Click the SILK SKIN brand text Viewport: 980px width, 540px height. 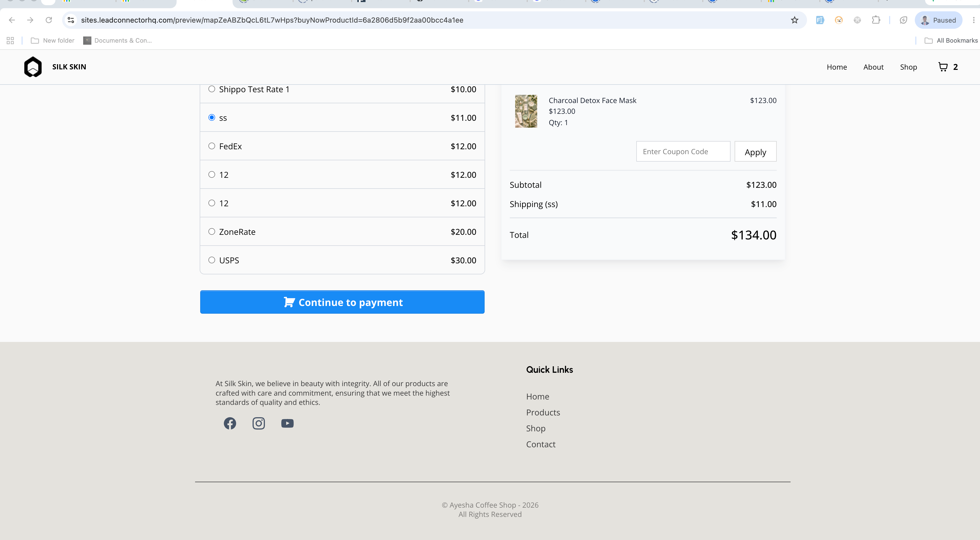69,67
